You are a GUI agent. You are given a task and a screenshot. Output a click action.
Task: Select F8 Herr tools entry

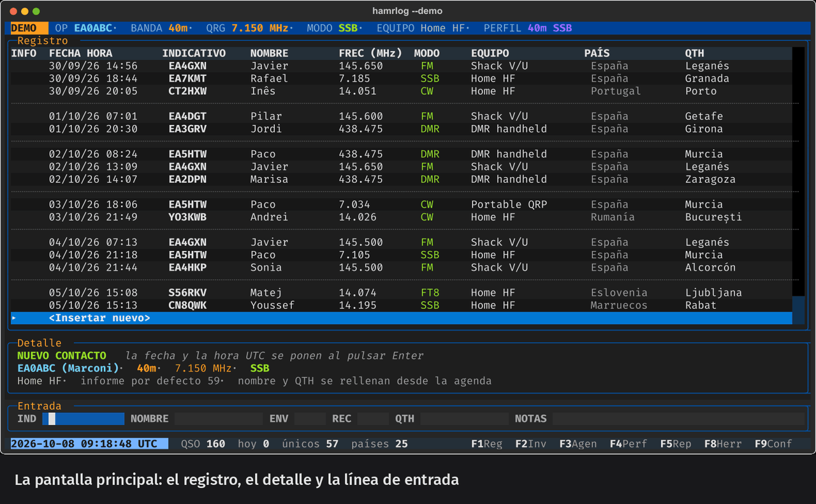723,443
